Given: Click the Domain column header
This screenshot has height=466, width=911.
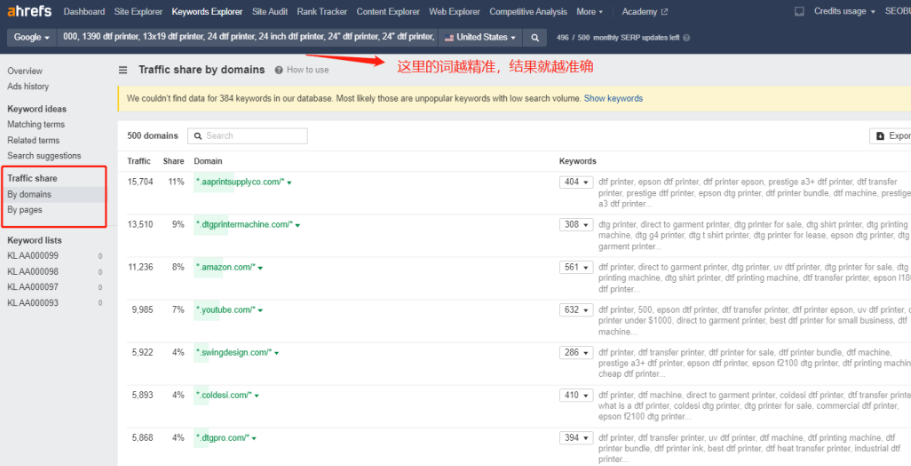Looking at the screenshot, I should click(x=208, y=161).
